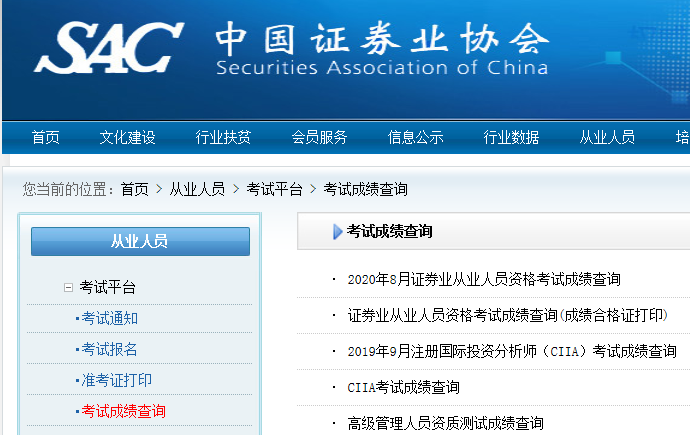This screenshot has height=435, width=690.
Task: Click the blue triangle beside 考试成绩查询 heading
Action: click(338, 232)
